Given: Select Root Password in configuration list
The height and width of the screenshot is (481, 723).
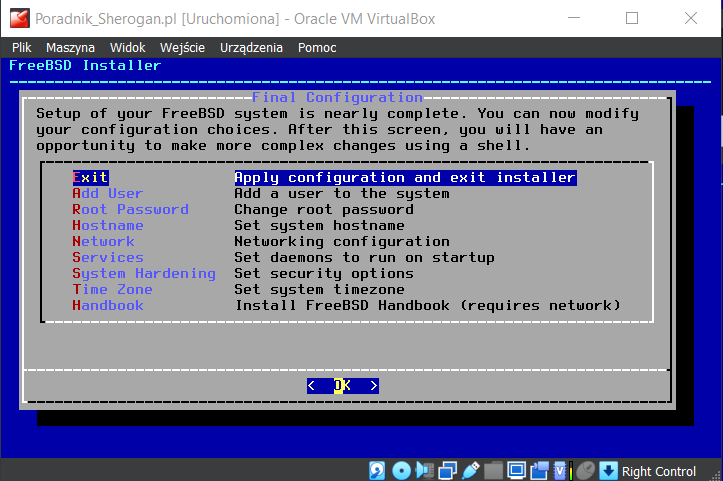Looking at the screenshot, I should click(x=130, y=209).
